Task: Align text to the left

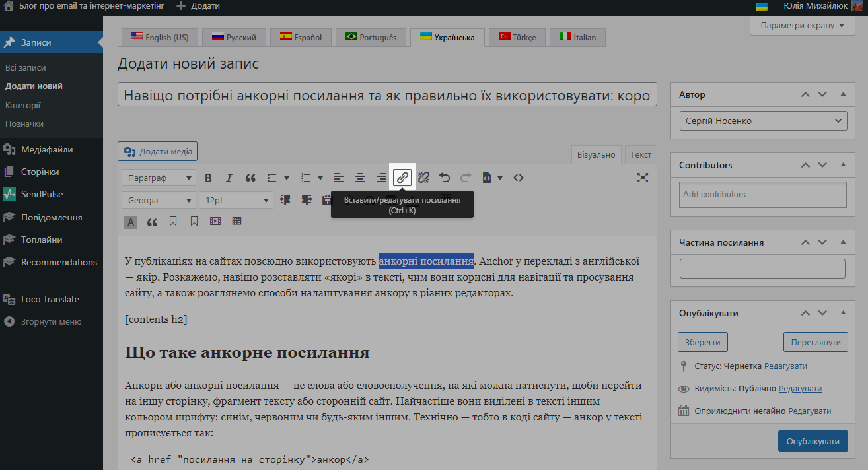Action: (339, 178)
